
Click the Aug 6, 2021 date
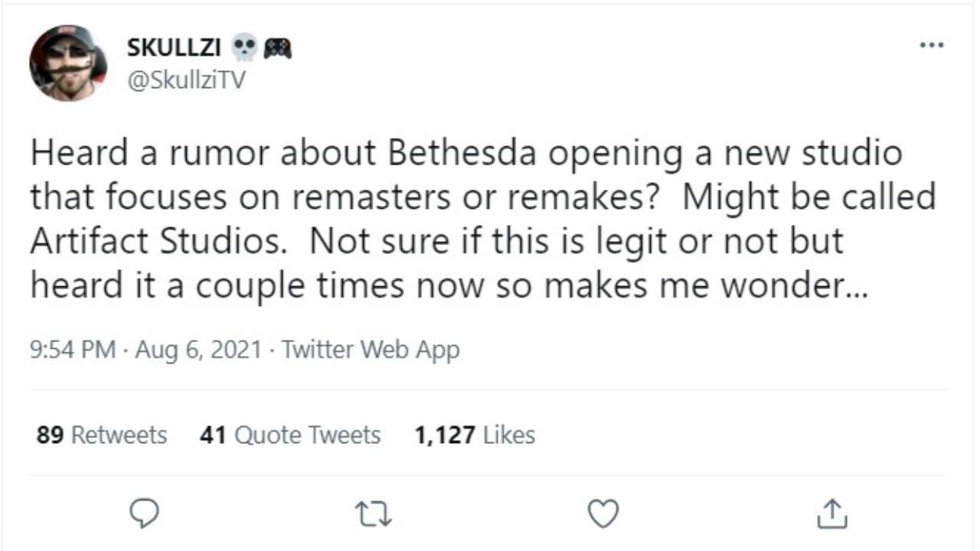click(199, 350)
